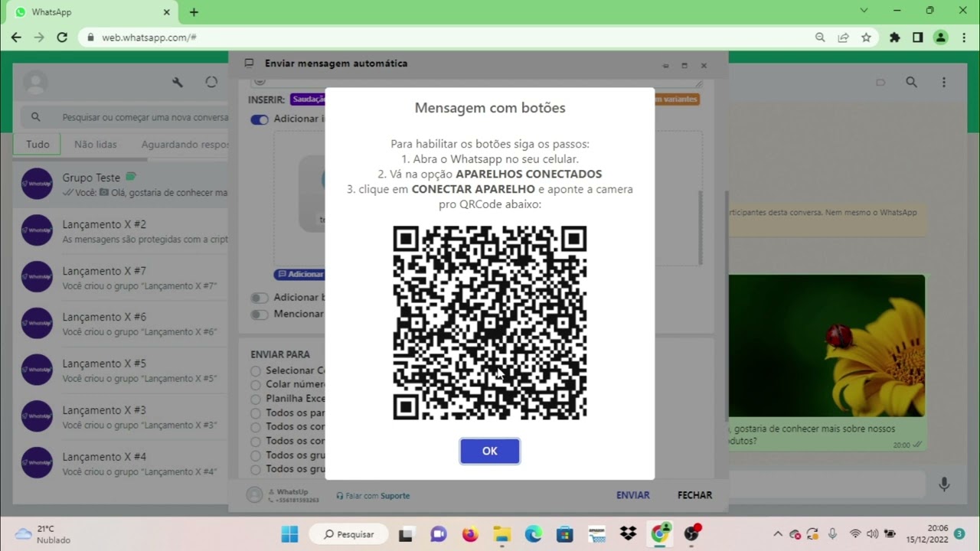The height and width of the screenshot is (551, 980).
Task: Open the 'Grupo Teste' chat
Action: point(120,184)
